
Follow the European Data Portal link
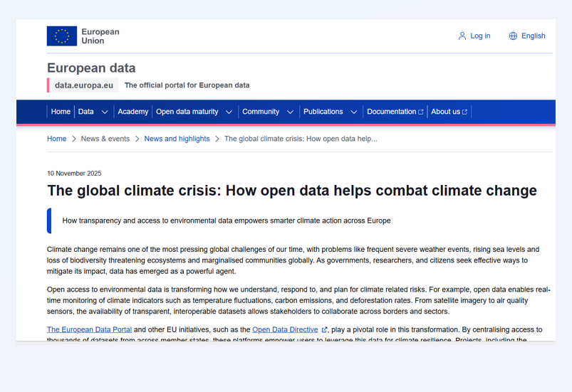89,330
